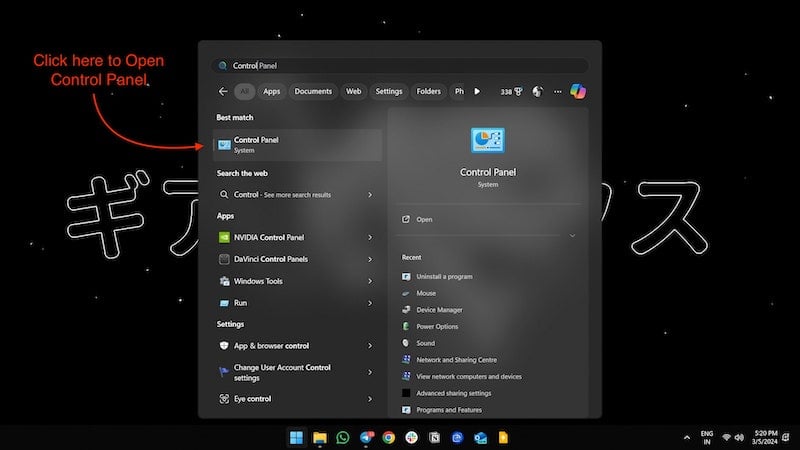
Task: Switch to the Folders filter tab
Action: point(428,91)
